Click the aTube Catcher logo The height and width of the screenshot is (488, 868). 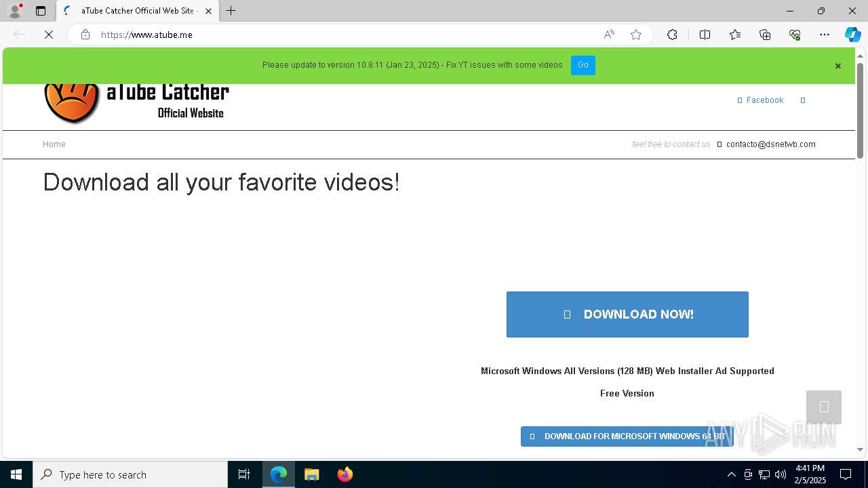136,103
